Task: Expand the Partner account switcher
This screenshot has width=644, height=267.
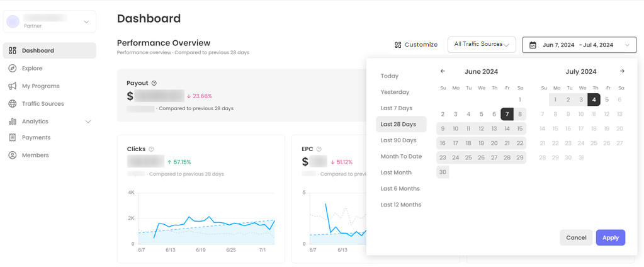Action: tap(86, 22)
